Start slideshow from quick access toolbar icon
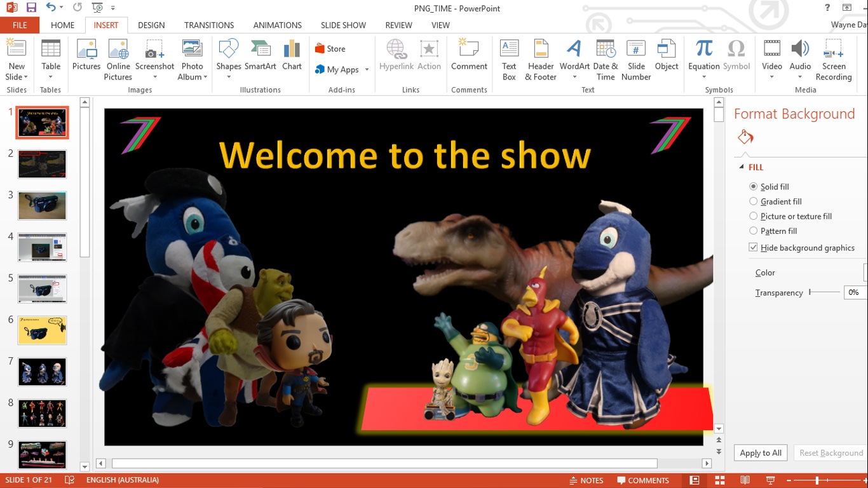868x488 pixels. coord(97,8)
